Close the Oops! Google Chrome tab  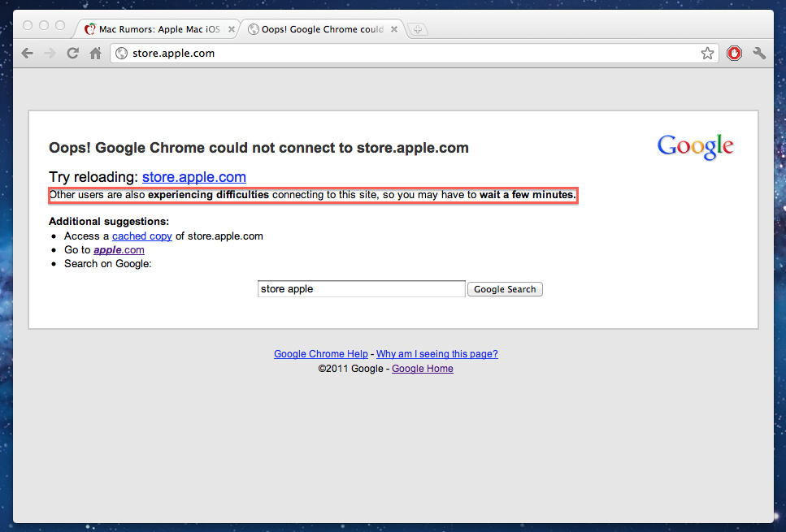[x=394, y=29]
